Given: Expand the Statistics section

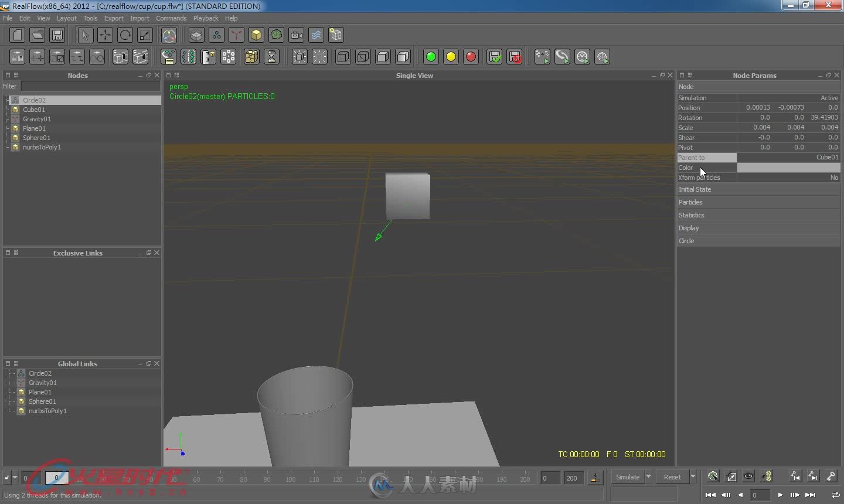Looking at the screenshot, I should (x=758, y=215).
